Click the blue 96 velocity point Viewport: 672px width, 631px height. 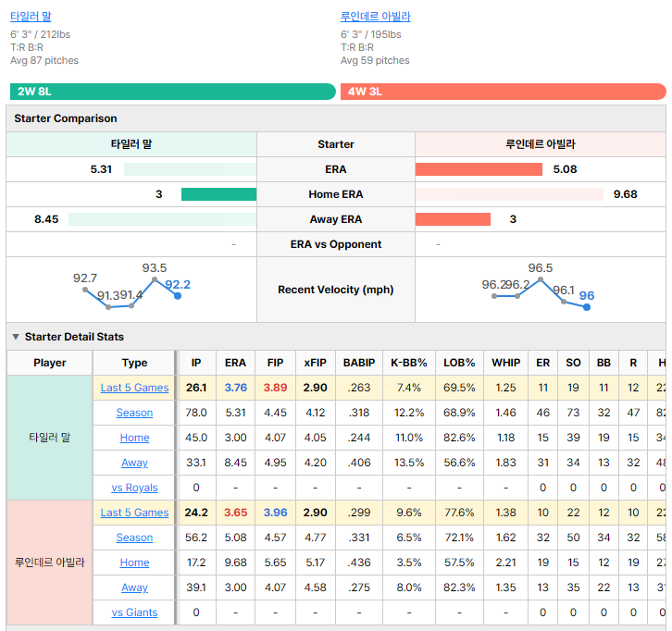(x=587, y=307)
